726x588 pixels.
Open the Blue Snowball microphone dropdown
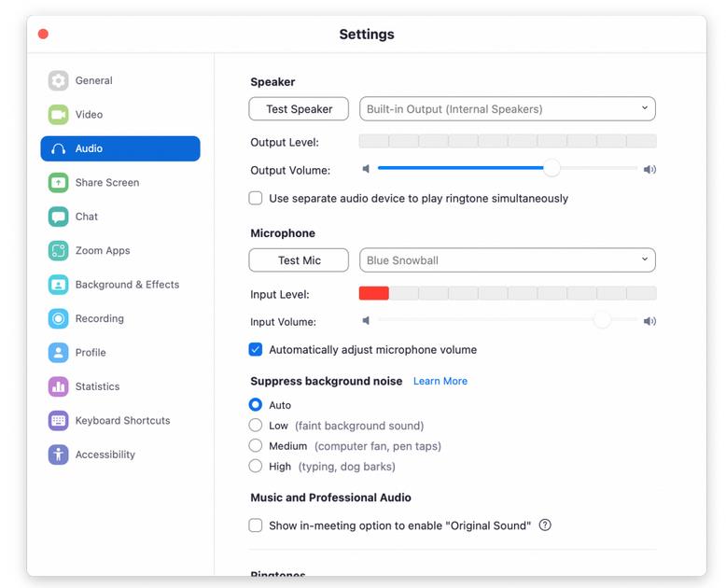[x=508, y=260]
